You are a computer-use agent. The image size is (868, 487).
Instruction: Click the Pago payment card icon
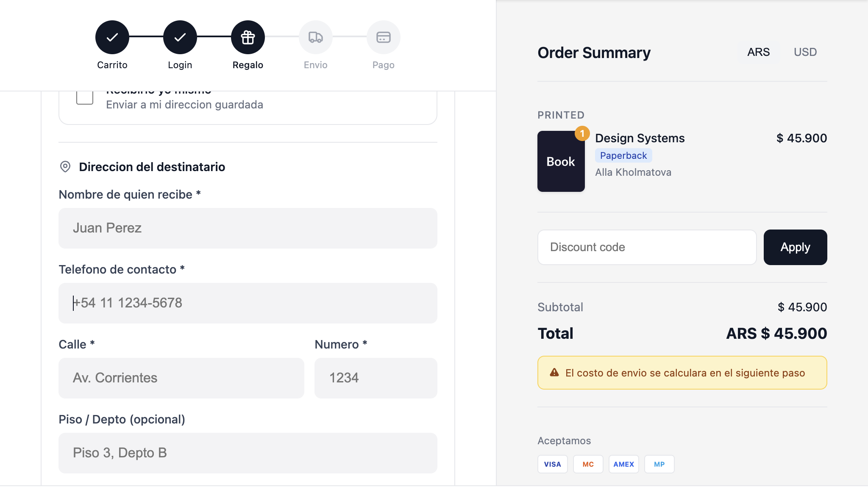pos(383,37)
